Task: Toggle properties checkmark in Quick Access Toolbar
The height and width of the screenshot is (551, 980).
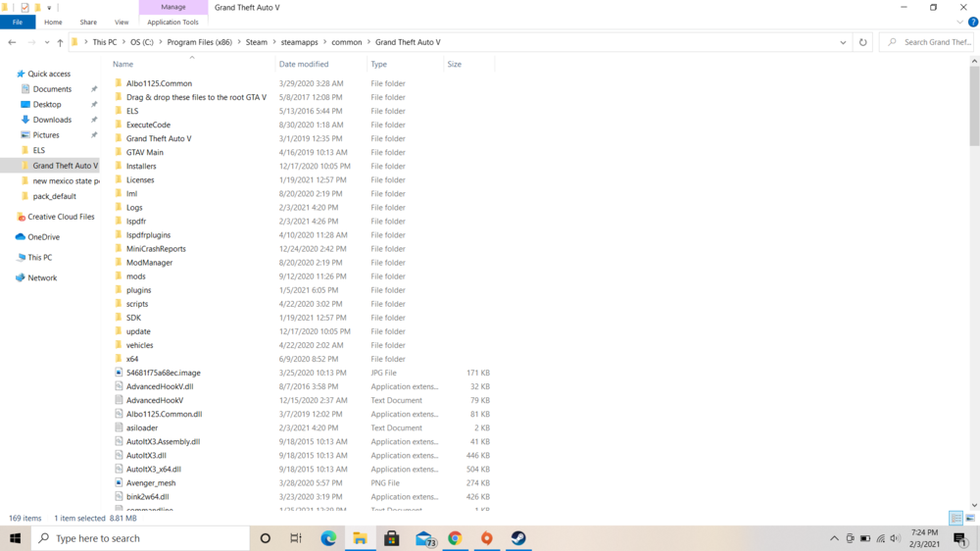Action: [24, 8]
